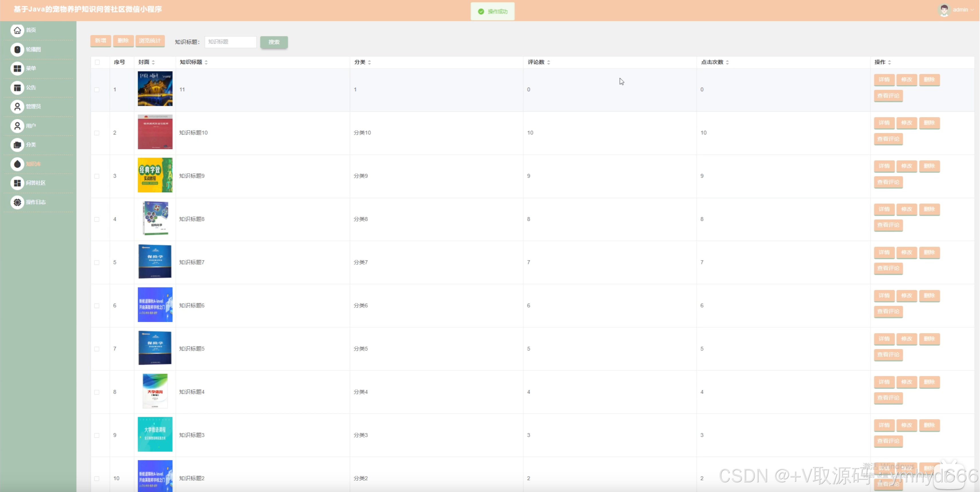Select the 分类 category icon in the sidebar
The width and height of the screenshot is (980, 492).
click(x=17, y=145)
